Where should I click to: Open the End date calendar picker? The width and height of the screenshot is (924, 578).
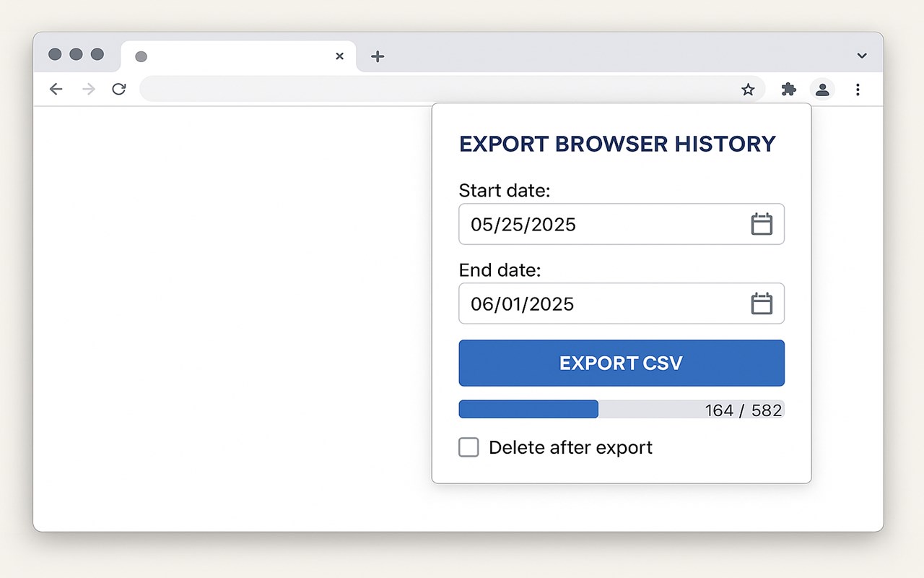(762, 303)
